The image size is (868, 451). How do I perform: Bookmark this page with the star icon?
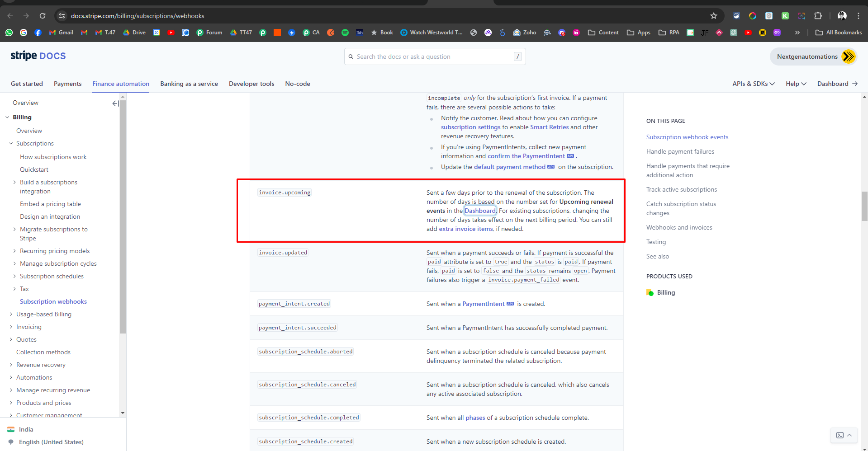tap(714, 16)
